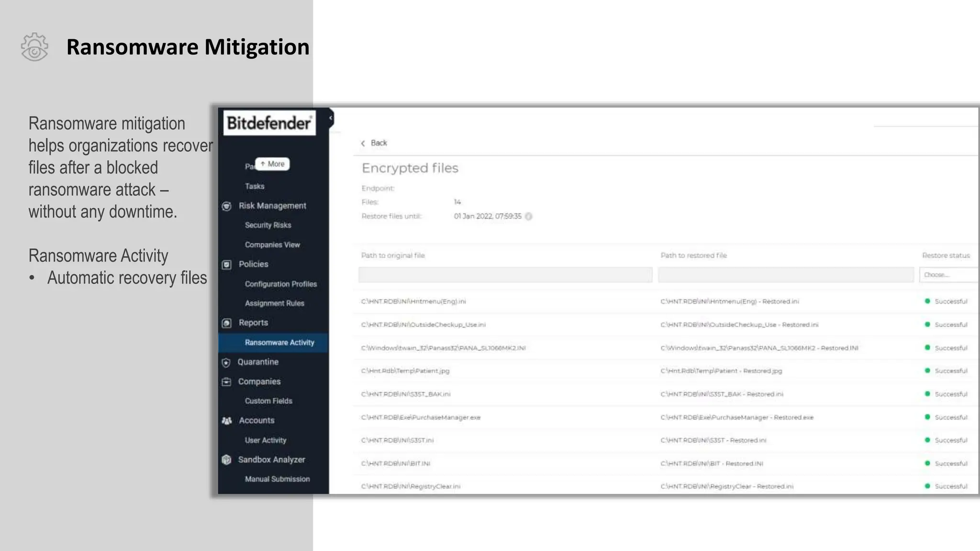Collapse the sidebar with the arrow handle
The image size is (980, 551).
[x=331, y=118]
